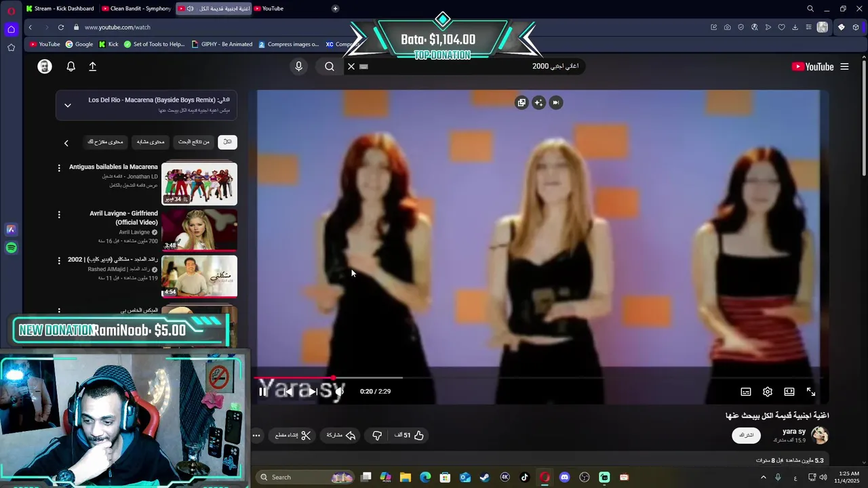Switch to Stream - Kick Dashboard tab

click(60, 8)
